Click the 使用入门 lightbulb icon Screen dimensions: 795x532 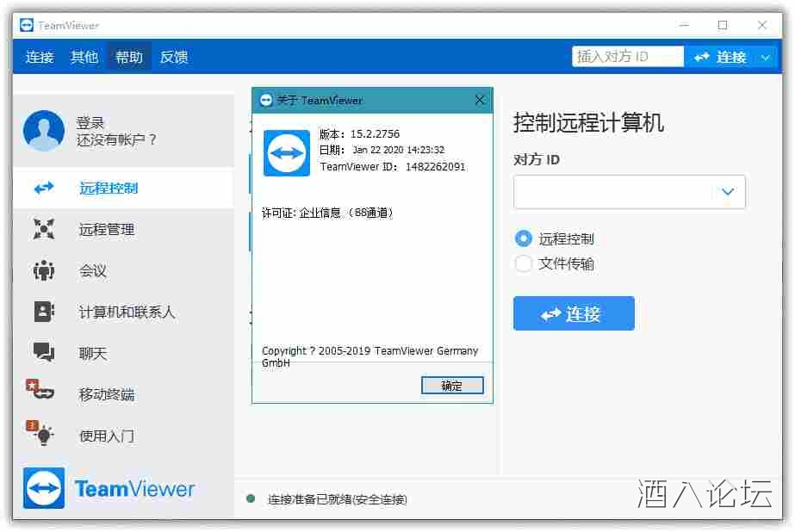click(40, 432)
